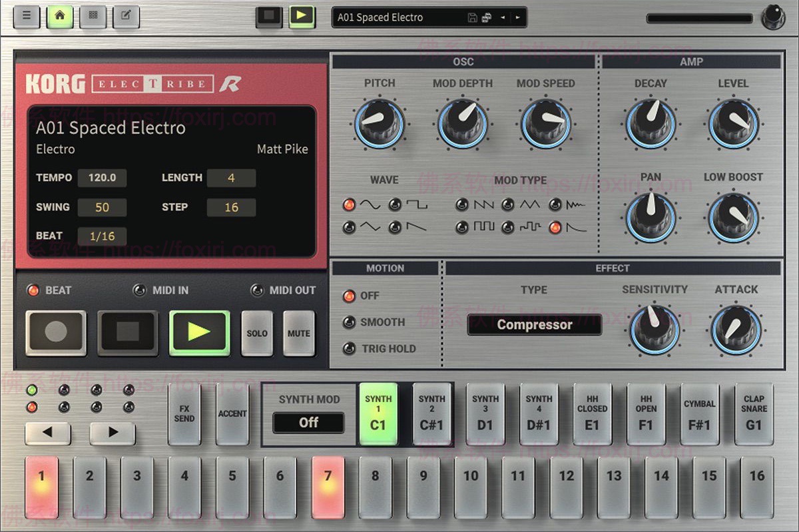Save the preset with the floppy disk icon

tap(472, 18)
